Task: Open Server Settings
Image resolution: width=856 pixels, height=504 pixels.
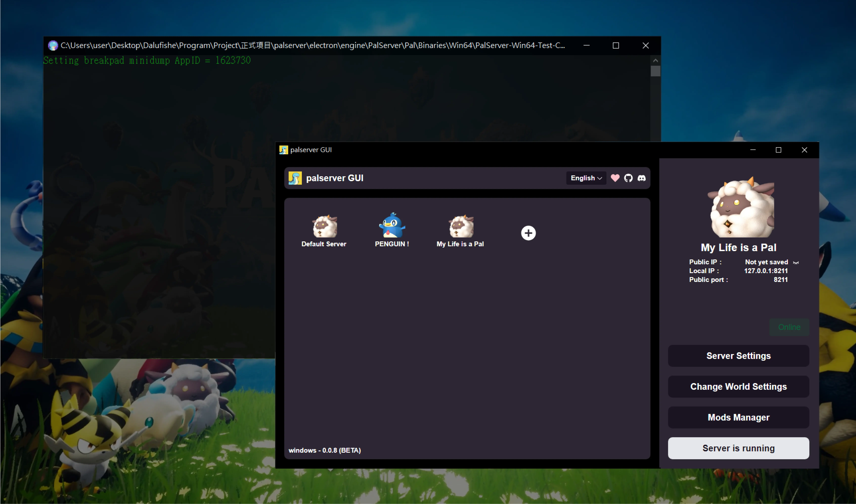Action: tap(738, 356)
